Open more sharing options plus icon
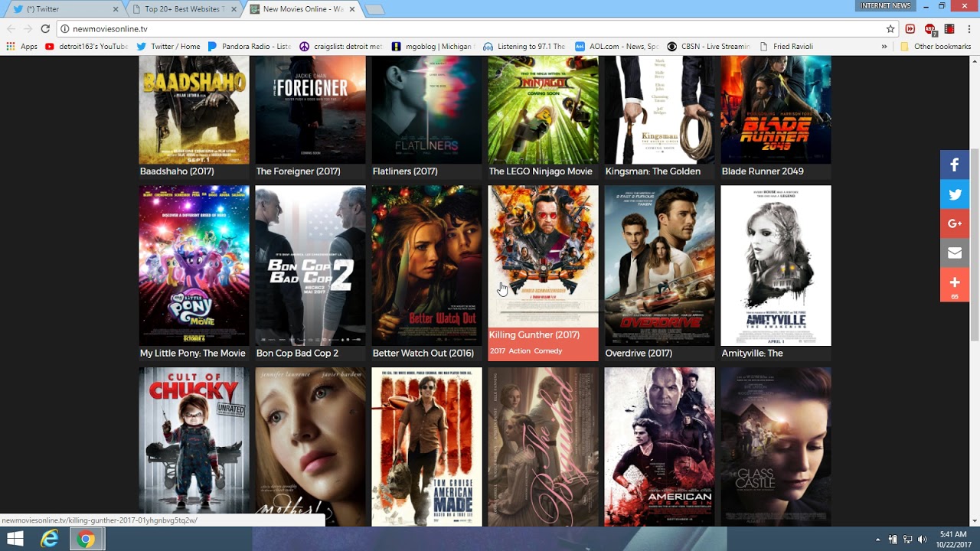 click(x=955, y=285)
